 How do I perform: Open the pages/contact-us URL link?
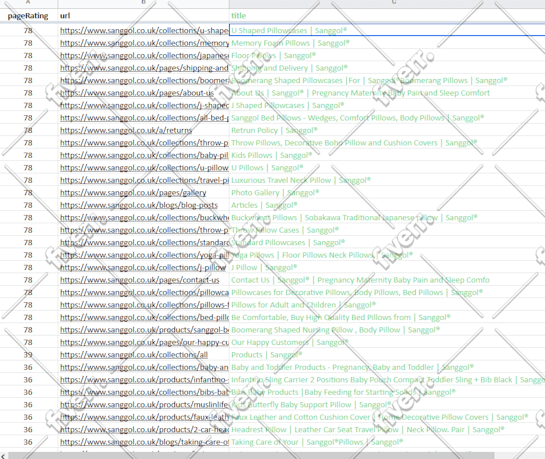[x=139, y=280]
